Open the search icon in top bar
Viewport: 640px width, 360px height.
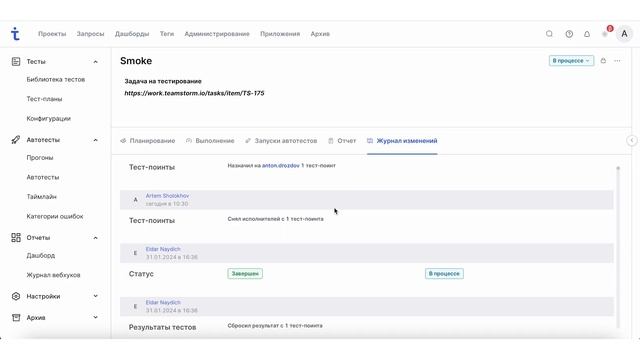(x=549, y=34)
